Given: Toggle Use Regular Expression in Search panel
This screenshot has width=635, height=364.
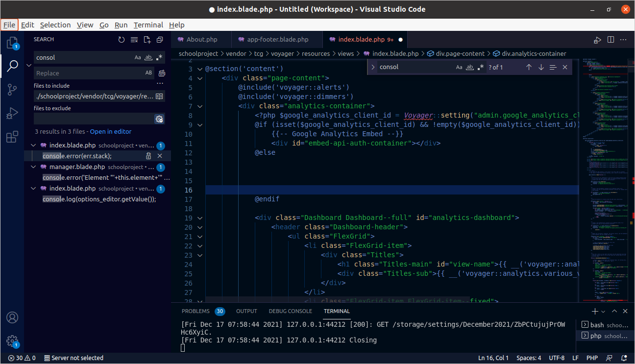Looking at the screenshot, I should pos(159,57).
